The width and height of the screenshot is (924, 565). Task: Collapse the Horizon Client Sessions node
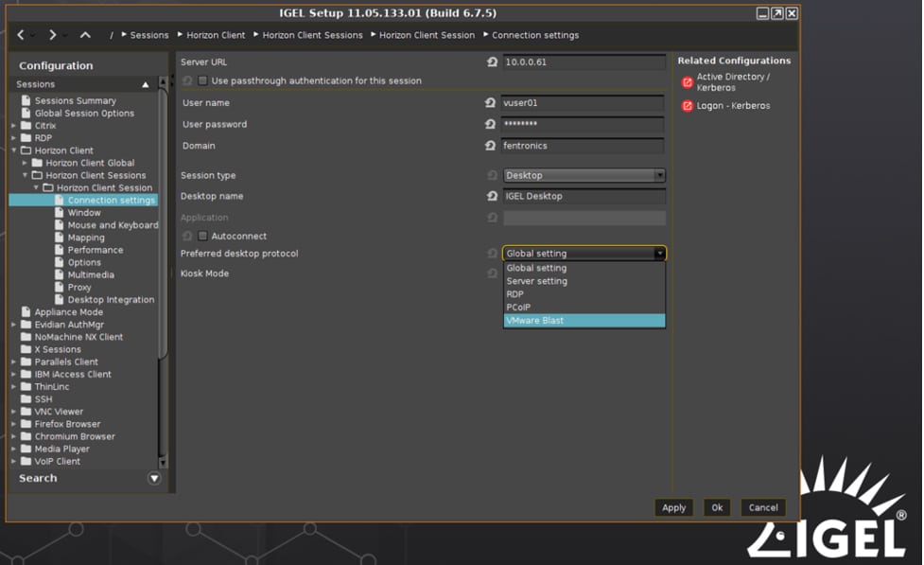(25, 175)
